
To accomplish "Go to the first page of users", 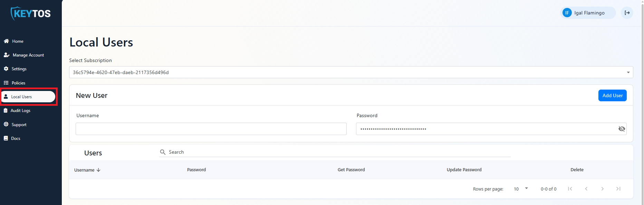I will click(x=570, y=189).
